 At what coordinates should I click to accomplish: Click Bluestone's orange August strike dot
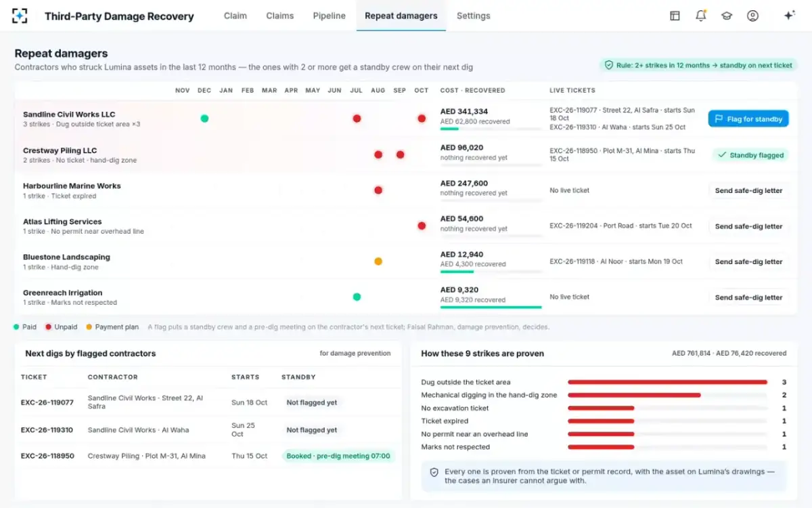pos(378,261)
